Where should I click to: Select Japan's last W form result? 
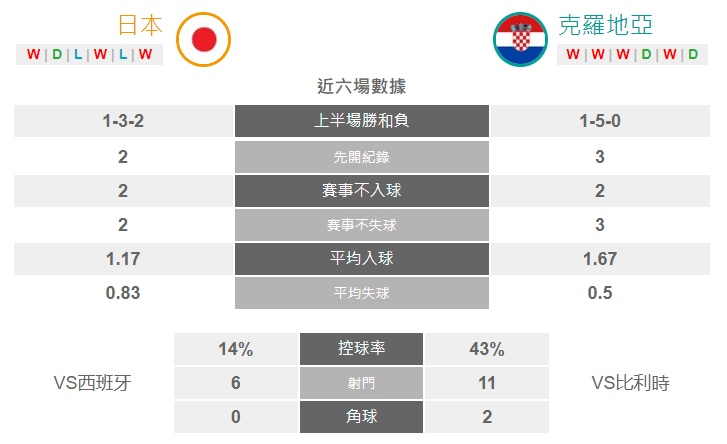(145, 54)
